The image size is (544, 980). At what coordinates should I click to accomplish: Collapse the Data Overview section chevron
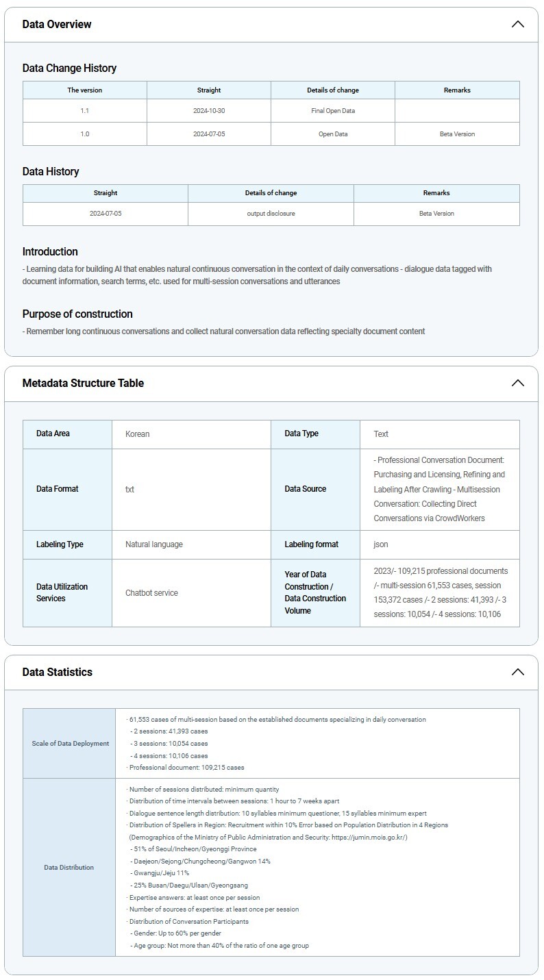517,25
